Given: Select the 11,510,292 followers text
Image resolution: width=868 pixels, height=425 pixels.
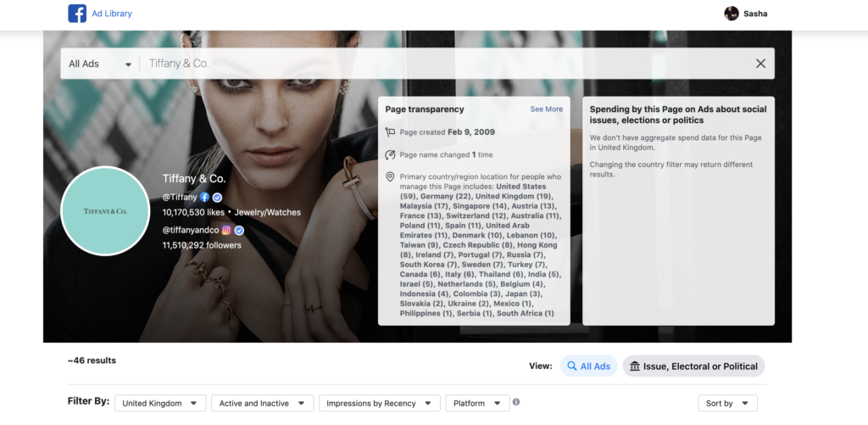Looking at the screenshot, I should coord(202,245).
